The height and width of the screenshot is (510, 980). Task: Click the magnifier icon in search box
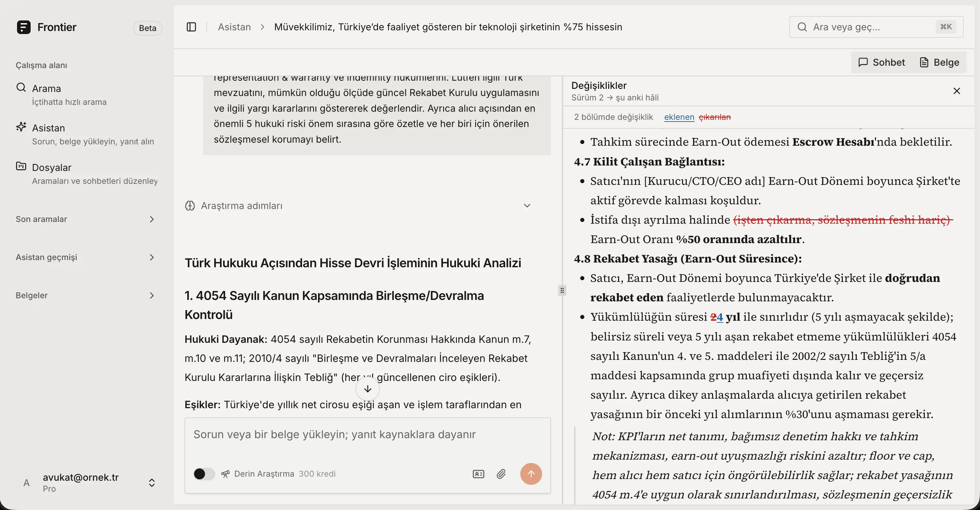coord(802,27)
